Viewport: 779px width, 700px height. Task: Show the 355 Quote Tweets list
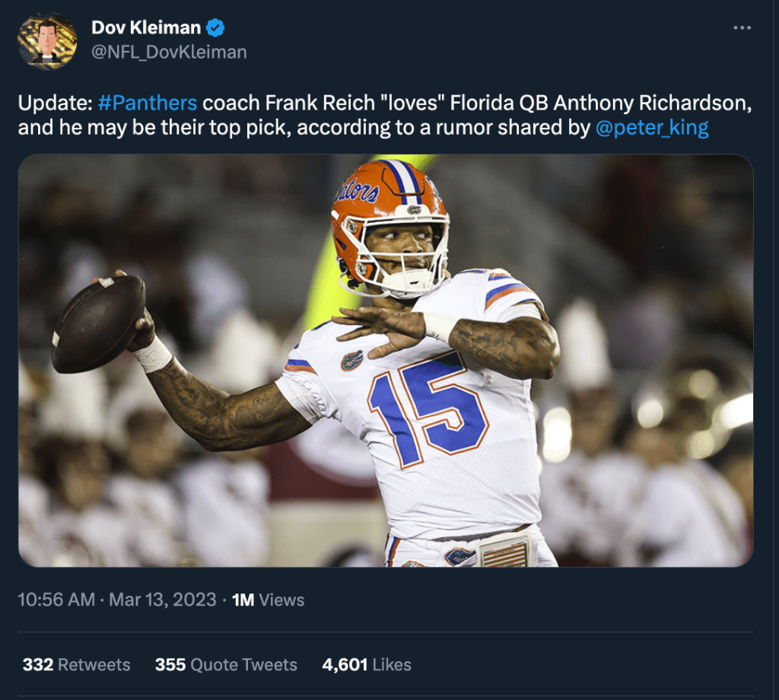click(226, 664)
